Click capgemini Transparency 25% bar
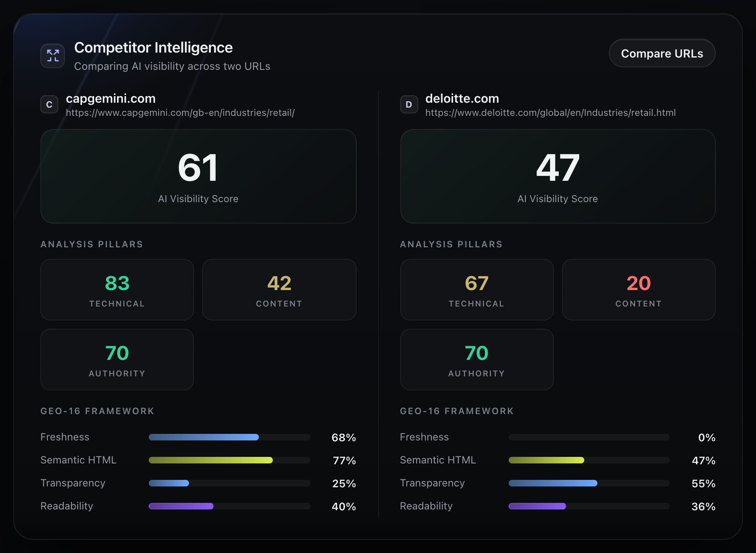756x553 pixels. click(x=229, y=483)
